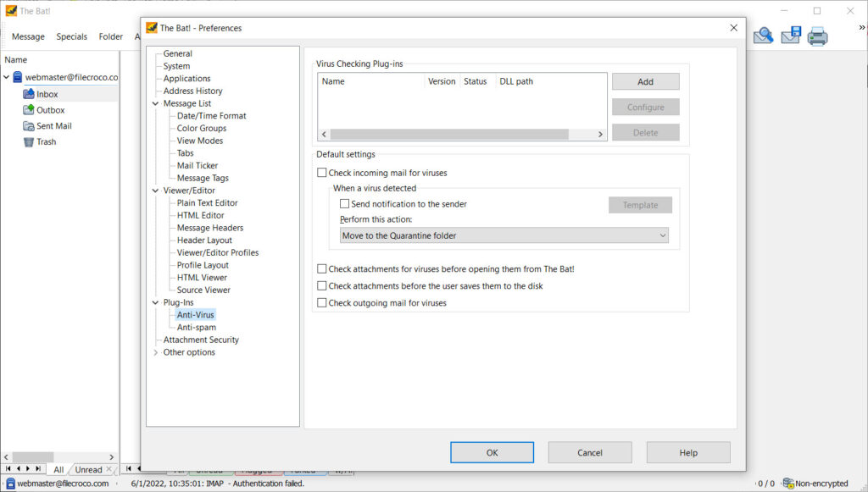
Task: Open the Message menu
Action: (x=28, y=36)
